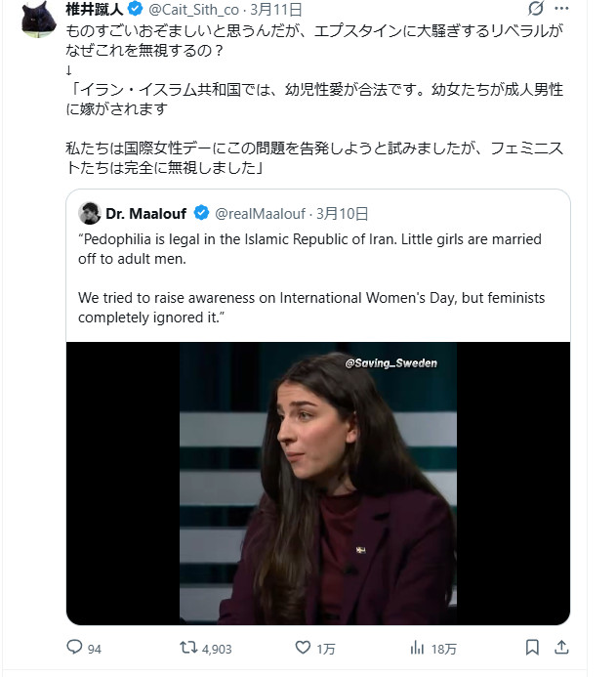Click the black cat profile avatar
The image size is (616, 677).
click(x=38, y=19)
